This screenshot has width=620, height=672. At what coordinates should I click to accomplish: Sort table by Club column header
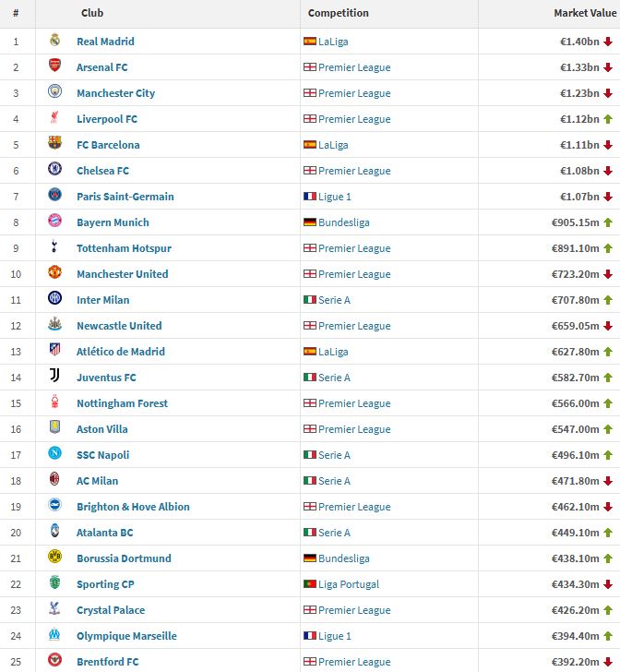tap(92, 13)
